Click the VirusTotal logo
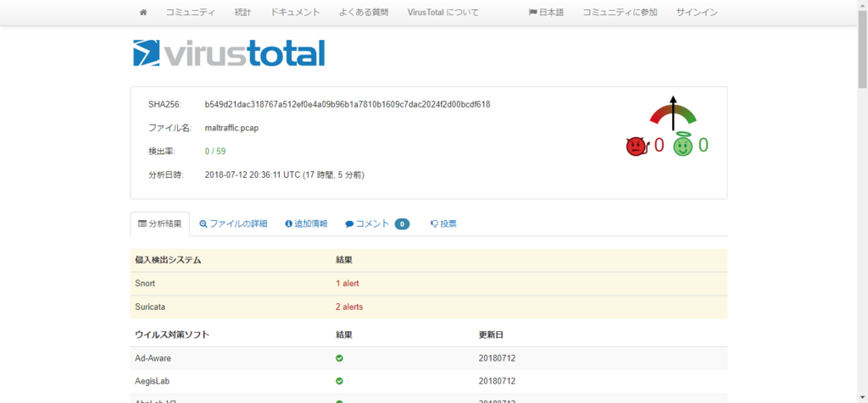Screen dimensions: 868x403 click(x=229, y=53)
